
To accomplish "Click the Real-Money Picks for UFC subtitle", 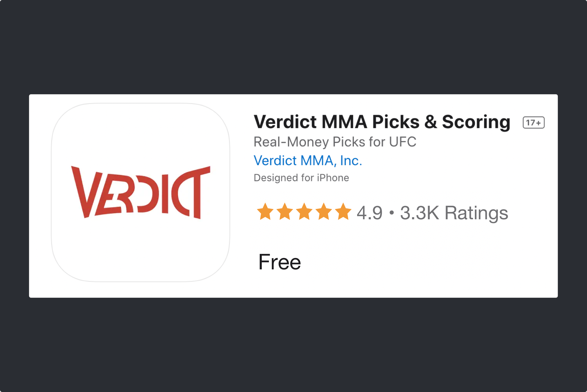I will (335, 142).
